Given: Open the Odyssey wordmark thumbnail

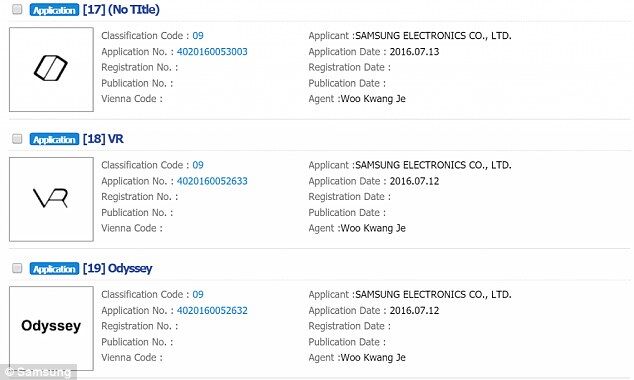Looking at the screenshot, I should point(51,328).
